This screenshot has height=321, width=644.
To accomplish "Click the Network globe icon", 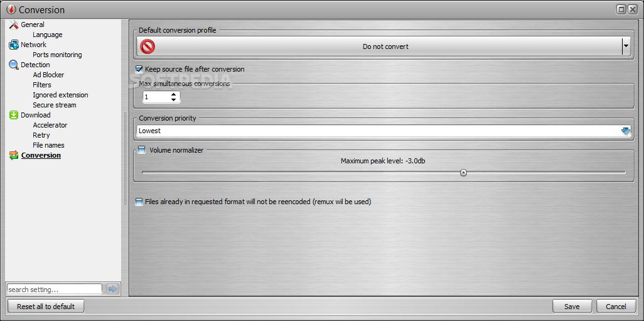I will (14, 45).
